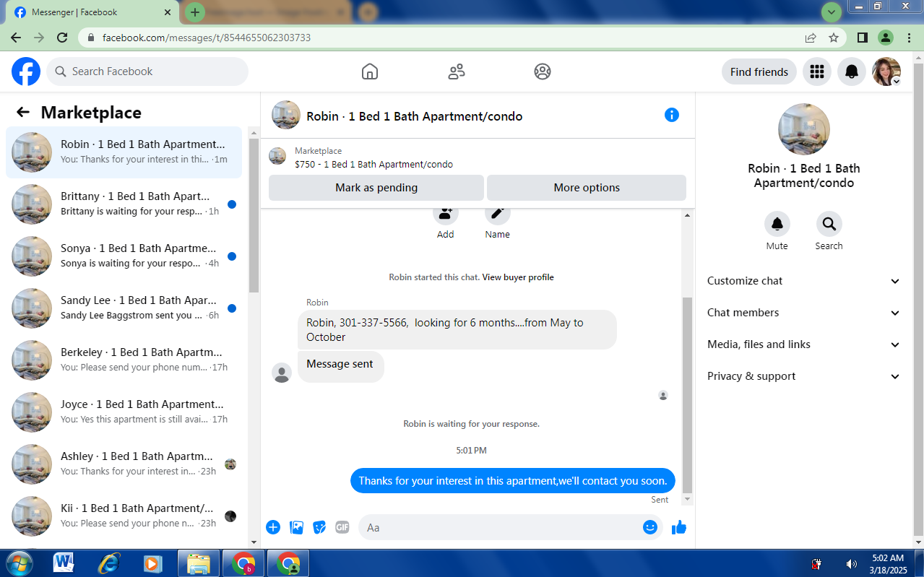Launch Internet Explorer from the taskbar

108,563
